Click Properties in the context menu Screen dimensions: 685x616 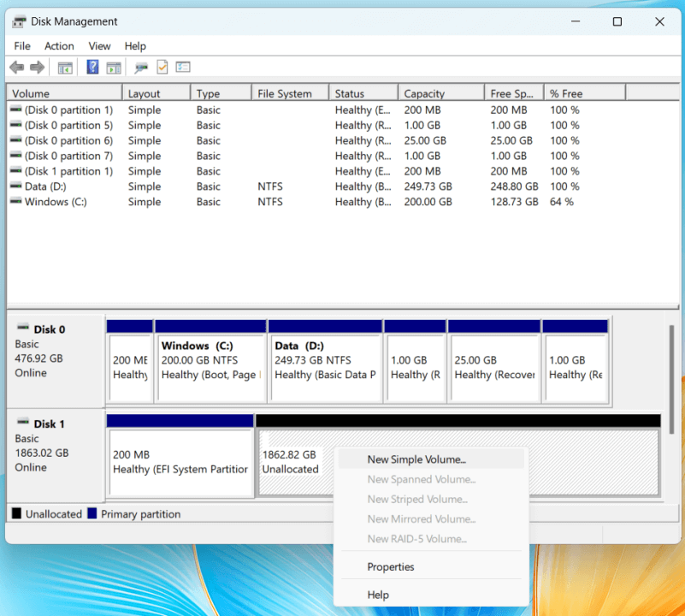391,566
